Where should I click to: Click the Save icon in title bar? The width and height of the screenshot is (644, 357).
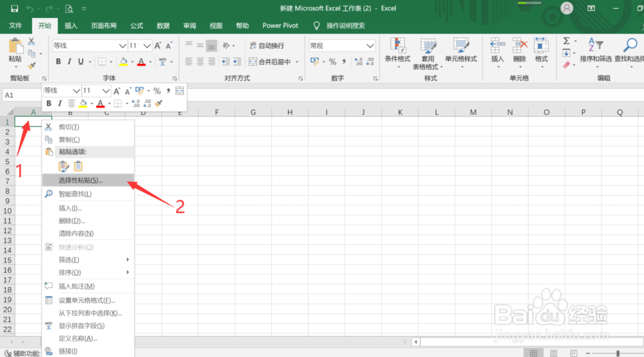(14, 8)
